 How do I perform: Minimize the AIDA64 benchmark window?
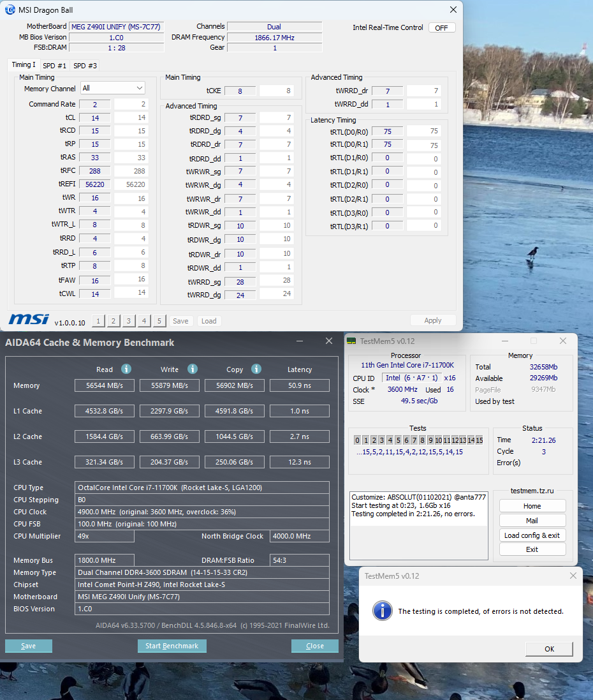pos(300,341)
